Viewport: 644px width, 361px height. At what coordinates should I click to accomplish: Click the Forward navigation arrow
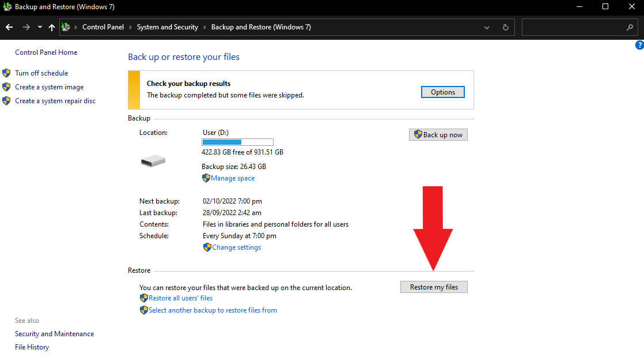(26, 27)
